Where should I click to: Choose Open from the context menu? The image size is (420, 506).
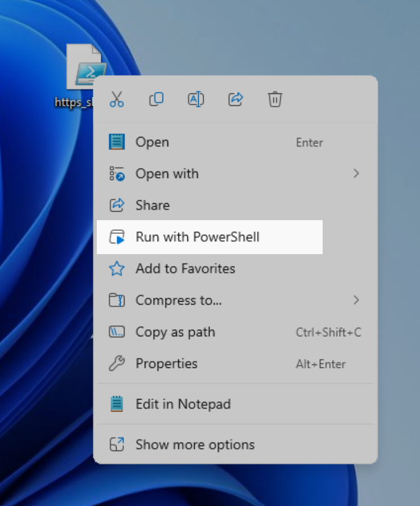coord(152,142)
